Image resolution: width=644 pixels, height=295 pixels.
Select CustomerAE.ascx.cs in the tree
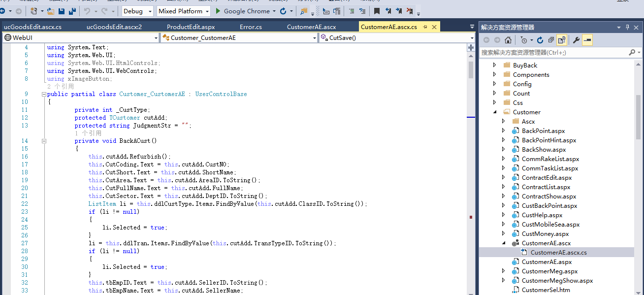point(558,252)
